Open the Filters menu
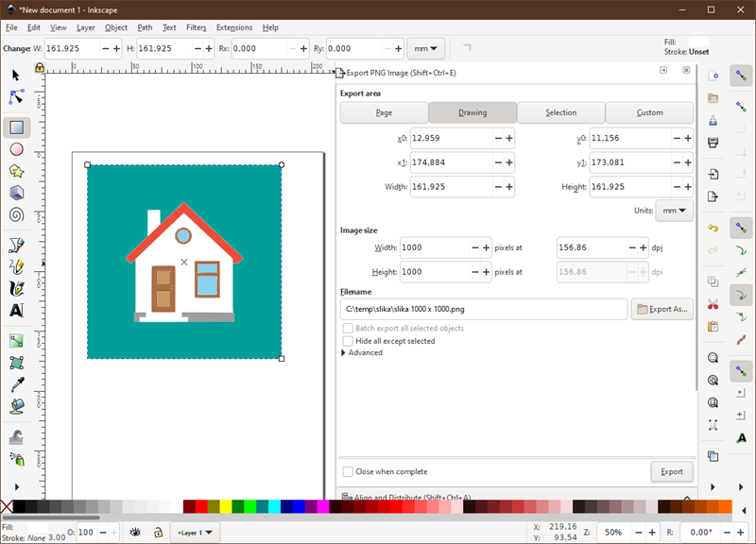756x544 pixels. click(196, 28)
